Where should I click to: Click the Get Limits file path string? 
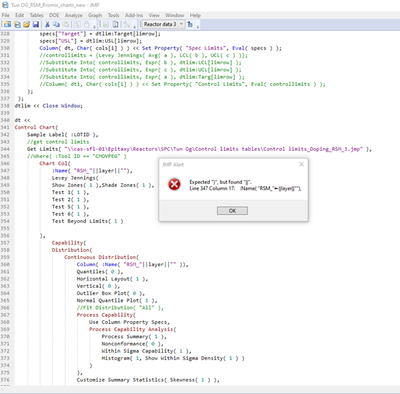(214, 149)
